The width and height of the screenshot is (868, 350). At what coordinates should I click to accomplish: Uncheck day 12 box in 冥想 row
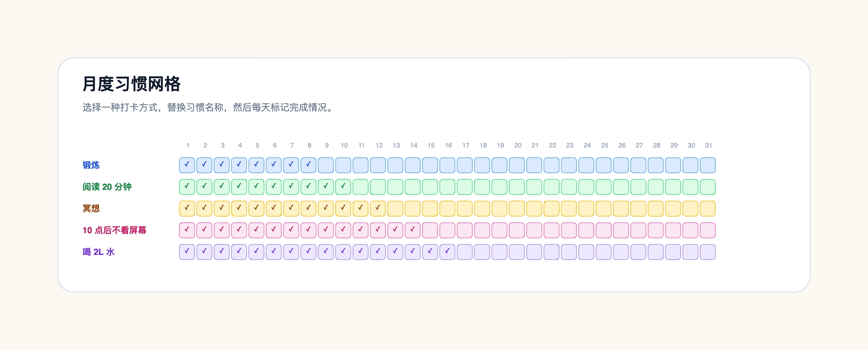click(x=378, y=209)
